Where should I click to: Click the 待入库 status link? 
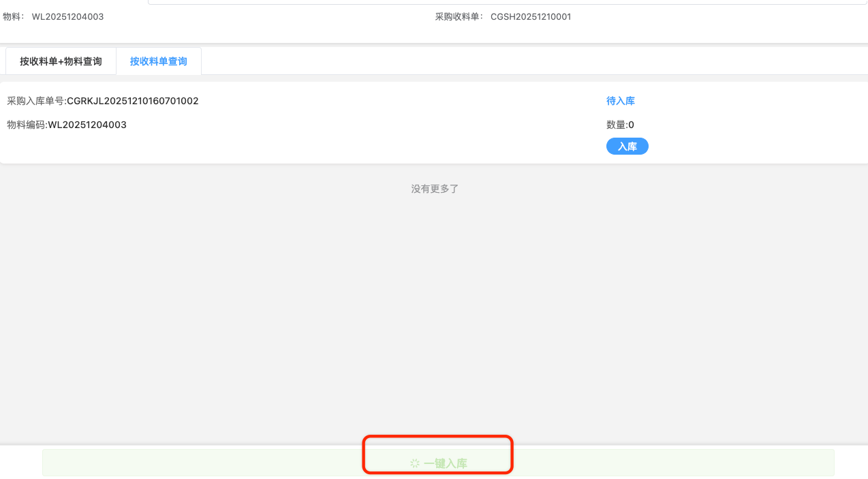click(620, 101)
